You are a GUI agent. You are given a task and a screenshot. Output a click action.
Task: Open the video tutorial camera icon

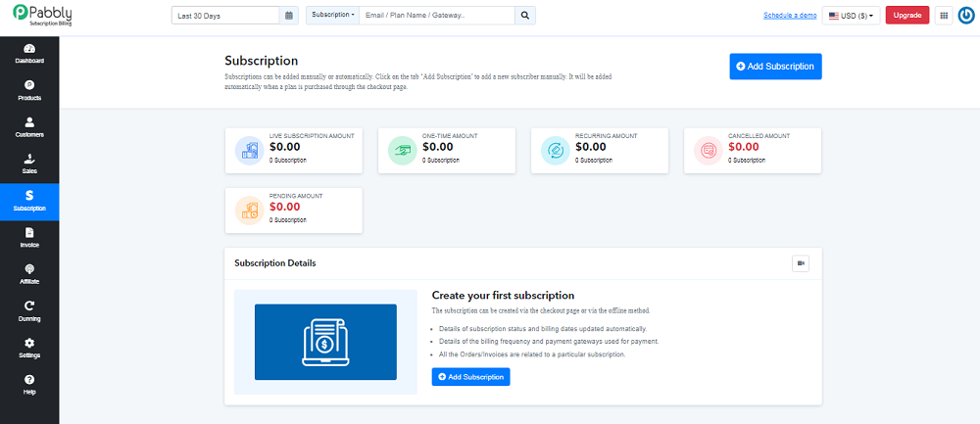[x=801, y=263]
